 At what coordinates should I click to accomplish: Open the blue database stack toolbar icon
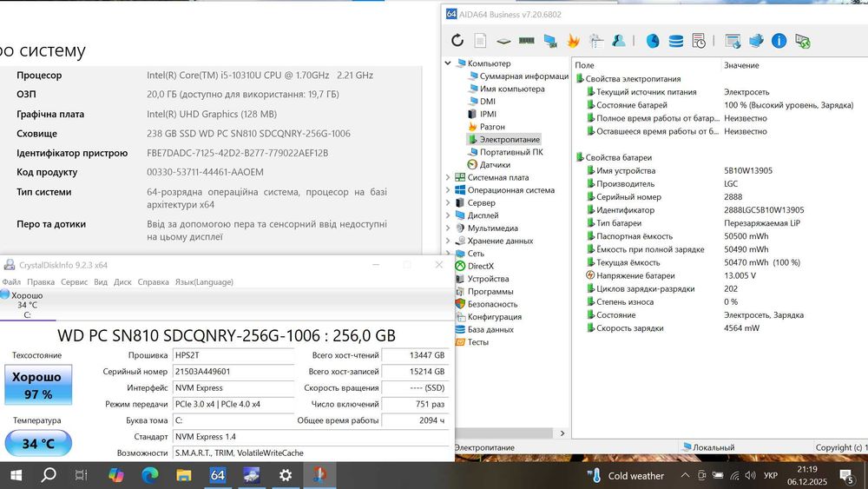676,41
